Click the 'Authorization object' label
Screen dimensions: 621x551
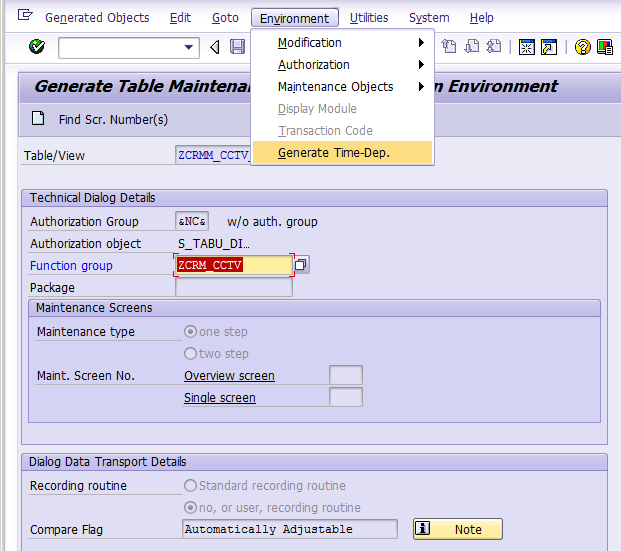[x=86, y=244]
